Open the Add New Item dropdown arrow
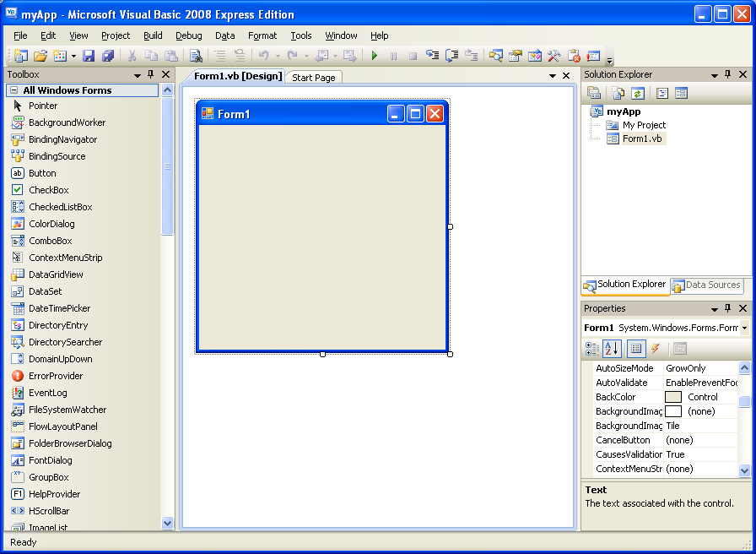This screenshot has height=554, width=756. coord(73,56)
